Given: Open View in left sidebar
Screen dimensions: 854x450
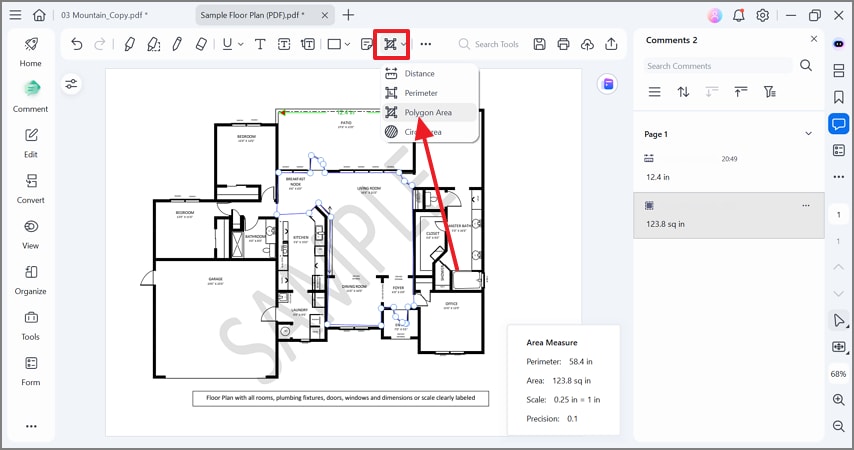Looking at the screenshot, I should pyautogui.click(x=30, y=234).
